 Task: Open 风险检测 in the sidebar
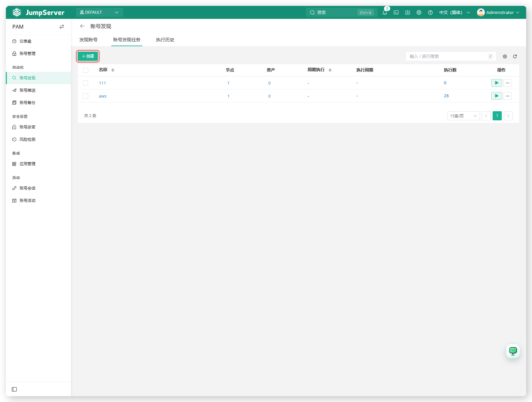click(38, 140)
